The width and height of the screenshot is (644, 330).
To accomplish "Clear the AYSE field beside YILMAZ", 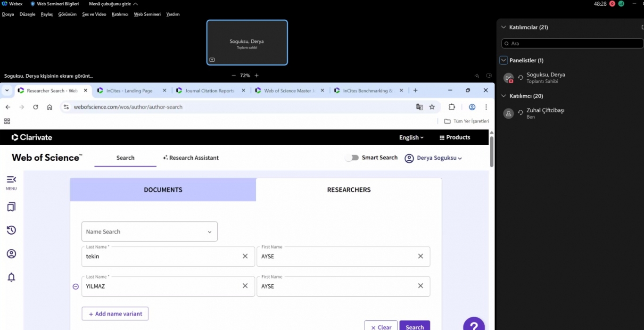I will click(421, 286).
